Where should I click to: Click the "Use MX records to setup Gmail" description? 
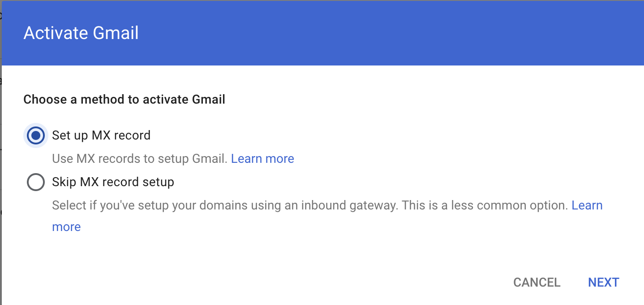coord(140,159)
